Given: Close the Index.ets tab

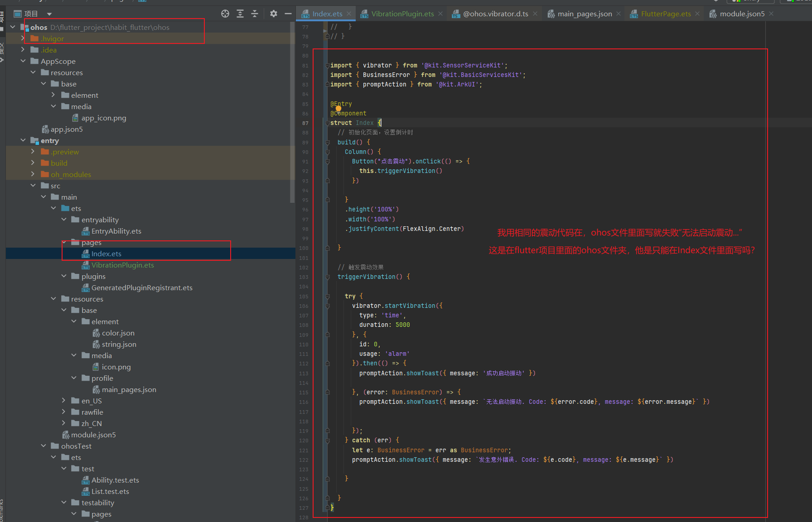Looking at the screenshot, I should [x=349, y=14].
